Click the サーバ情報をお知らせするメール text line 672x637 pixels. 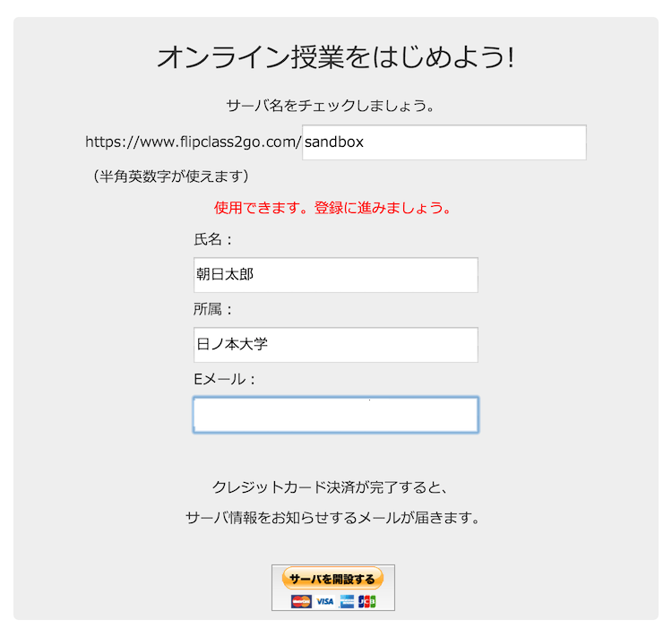[332, 518]
